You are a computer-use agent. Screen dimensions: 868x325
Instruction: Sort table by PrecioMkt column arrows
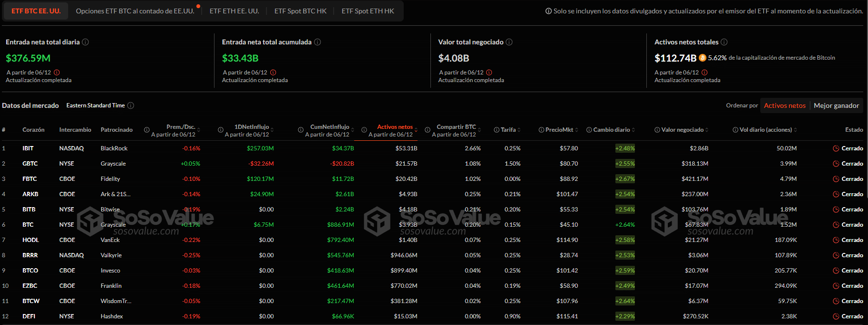[577, 130]
